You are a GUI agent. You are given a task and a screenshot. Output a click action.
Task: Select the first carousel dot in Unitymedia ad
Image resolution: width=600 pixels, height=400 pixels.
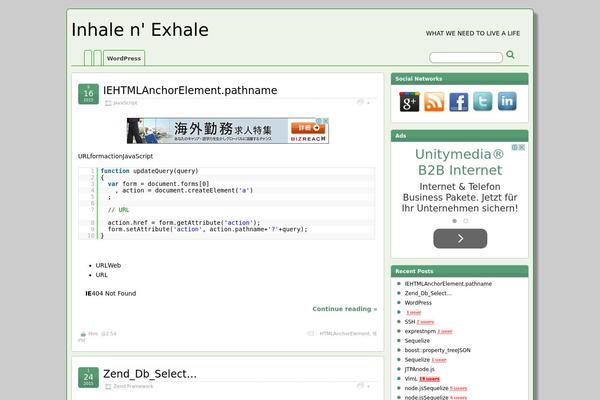pos(455,221)
